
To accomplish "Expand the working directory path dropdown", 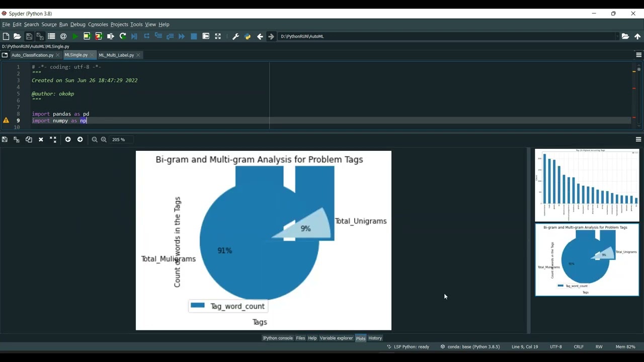I will pos(617,36).
